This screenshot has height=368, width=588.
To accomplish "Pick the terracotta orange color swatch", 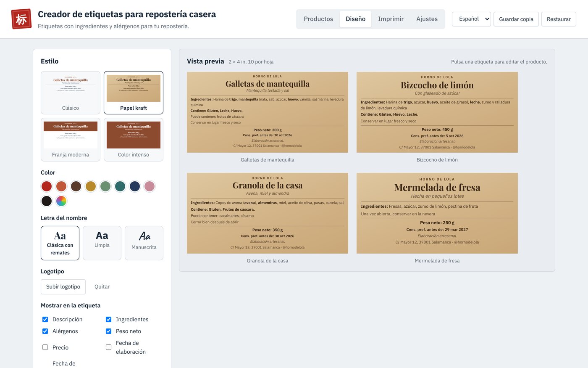I will tap(61, 186).
